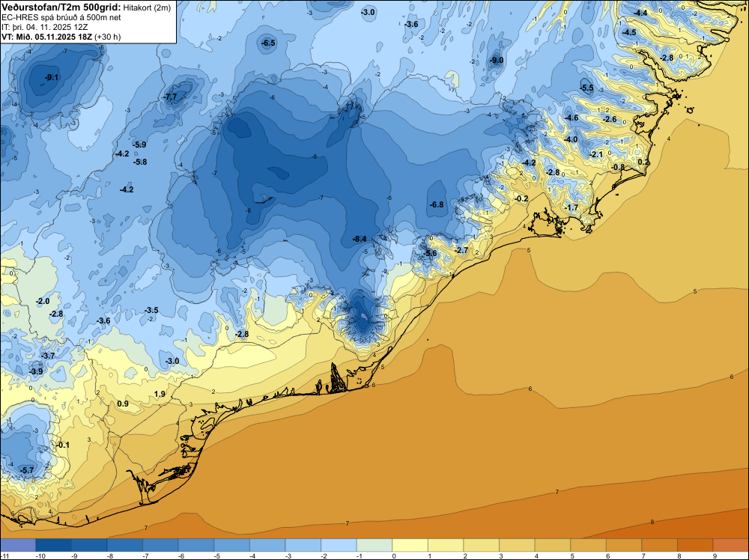The image size is (749, 560).
Task: Click the 1.9 temperature label
Action: coord(160,394)
